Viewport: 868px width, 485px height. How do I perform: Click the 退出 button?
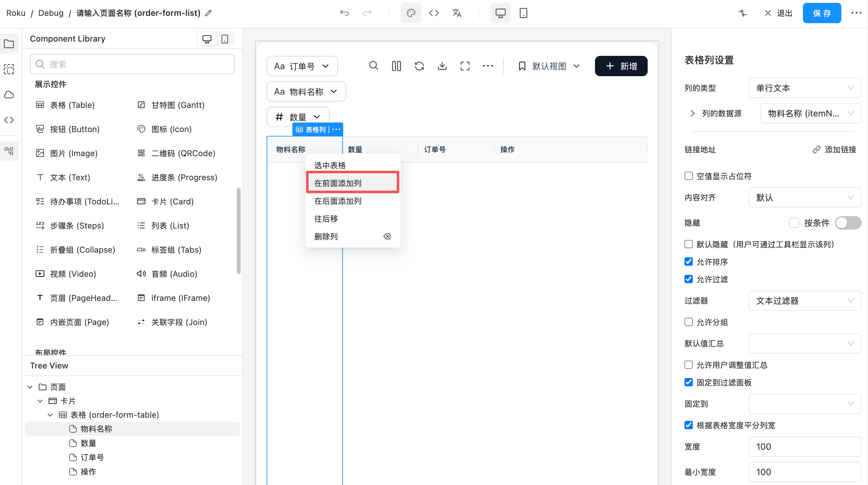pos(779,13)
